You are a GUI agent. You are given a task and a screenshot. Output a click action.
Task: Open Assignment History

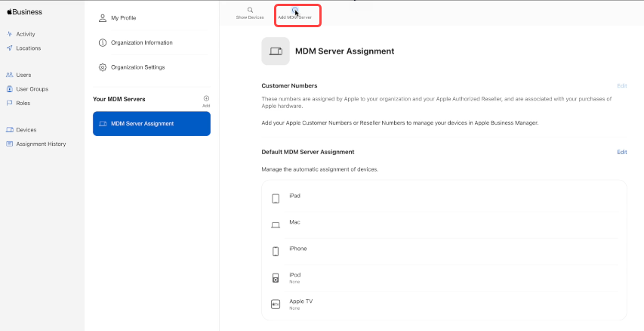[41, 144]
